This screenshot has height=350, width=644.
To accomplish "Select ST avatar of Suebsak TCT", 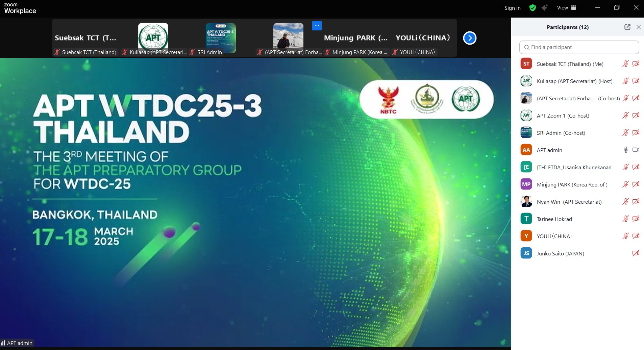I will (526, 64).
